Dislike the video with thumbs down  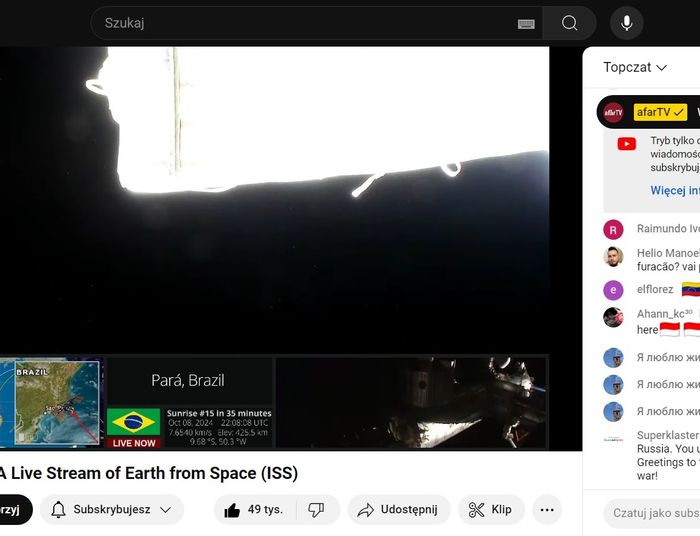tap(317, 509)
